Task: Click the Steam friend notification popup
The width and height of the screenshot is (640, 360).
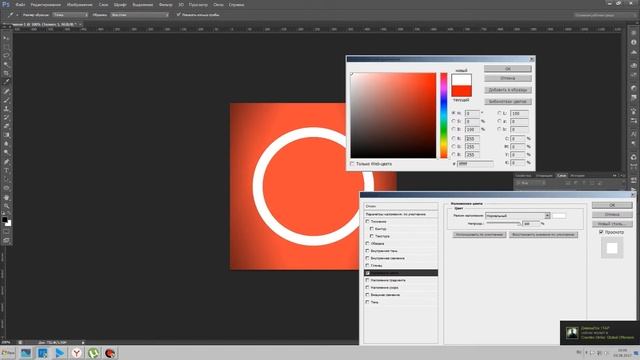Action: coord(600,333)
